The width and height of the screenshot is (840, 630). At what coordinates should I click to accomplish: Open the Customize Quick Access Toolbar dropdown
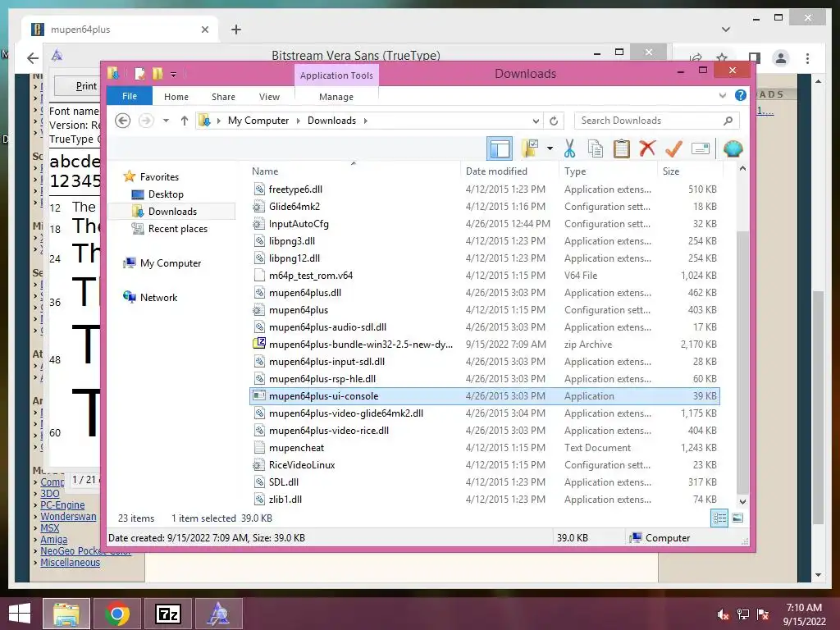(x=174, y=75)
